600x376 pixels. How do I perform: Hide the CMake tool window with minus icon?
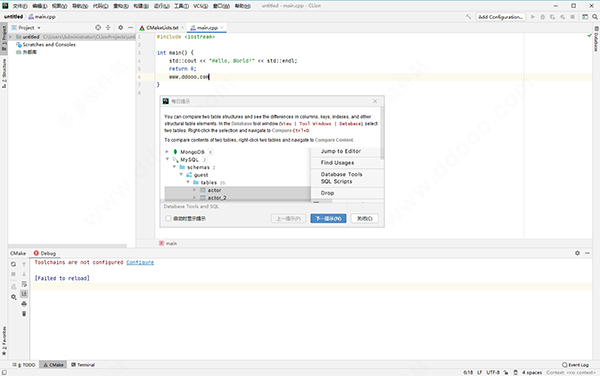click(x=587, y=253)
